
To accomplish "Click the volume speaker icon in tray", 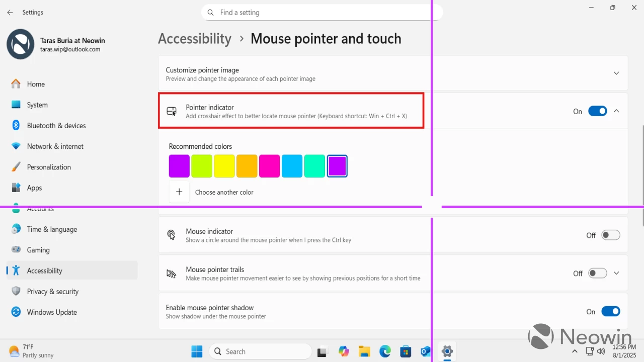I will 601,351.
